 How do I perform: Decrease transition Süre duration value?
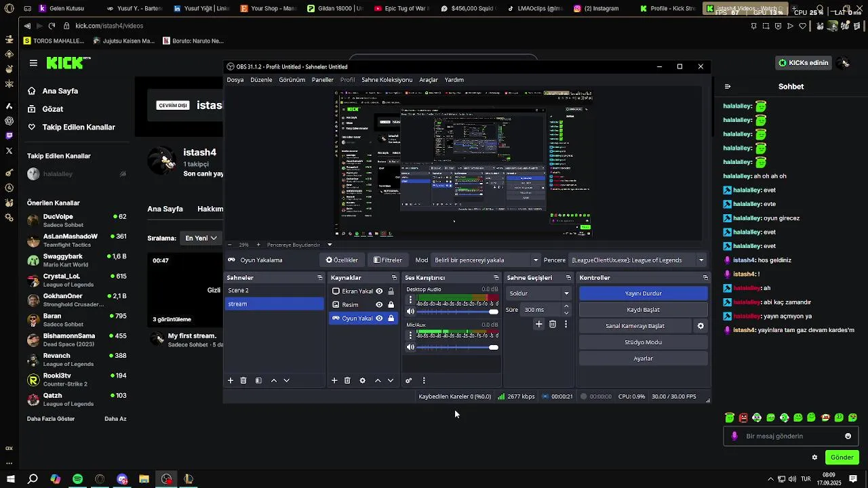pyautogui.click(x=566, y=313)
